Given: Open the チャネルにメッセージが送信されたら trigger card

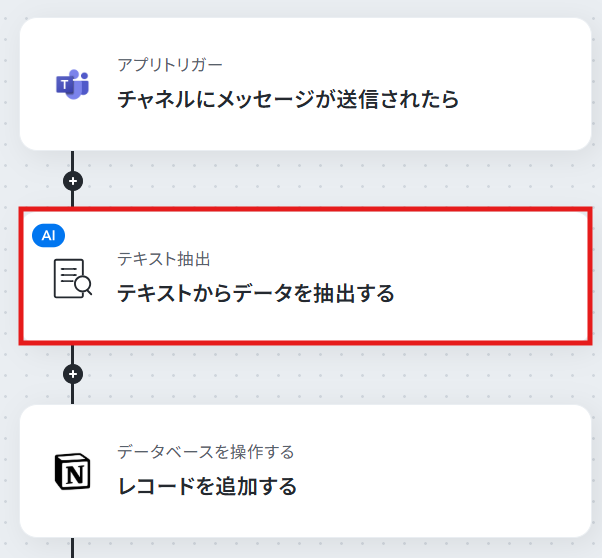Looking at the screenshot, I should click(x=305, y=84).
